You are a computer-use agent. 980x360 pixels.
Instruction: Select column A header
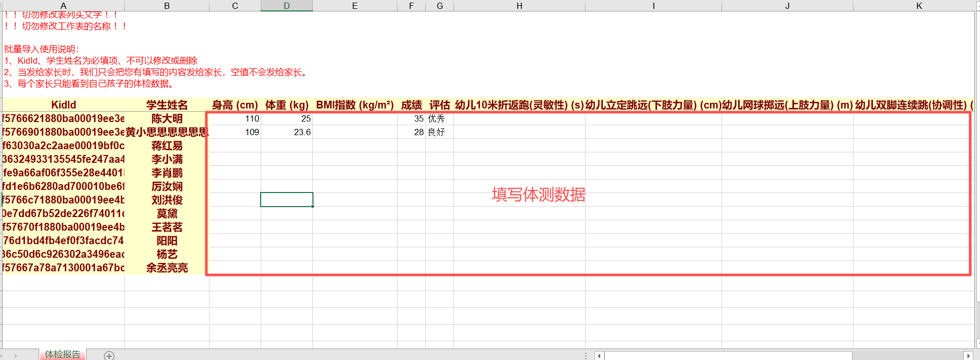(63, 6)
